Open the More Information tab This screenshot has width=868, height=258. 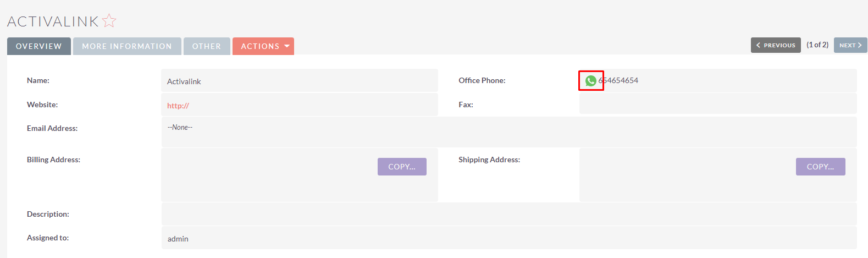click(x=127, y=46)
